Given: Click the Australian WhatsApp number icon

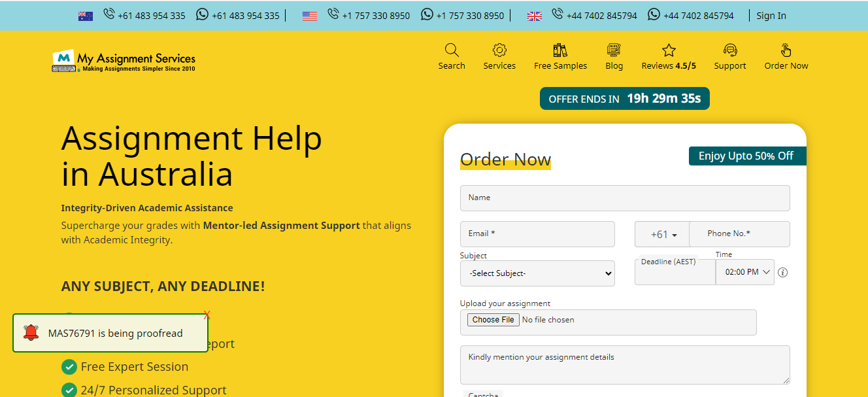Looking at the screenshot, I should (x=203, y=14).
